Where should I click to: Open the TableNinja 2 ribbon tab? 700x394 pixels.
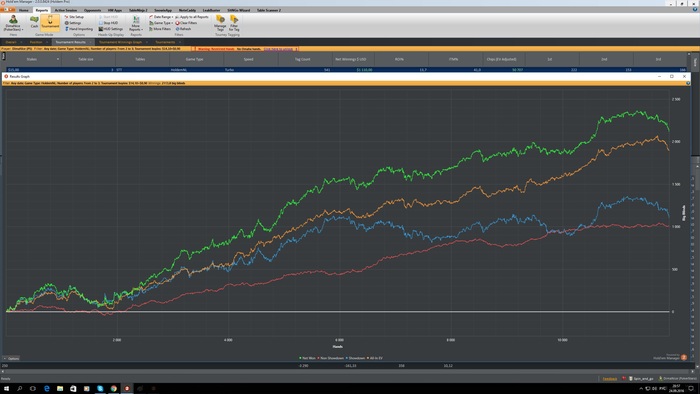(x=138, y=10)
